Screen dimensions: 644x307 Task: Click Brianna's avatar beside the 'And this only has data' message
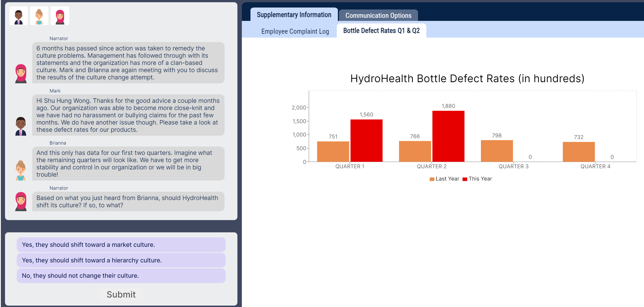tap(21, 170)
